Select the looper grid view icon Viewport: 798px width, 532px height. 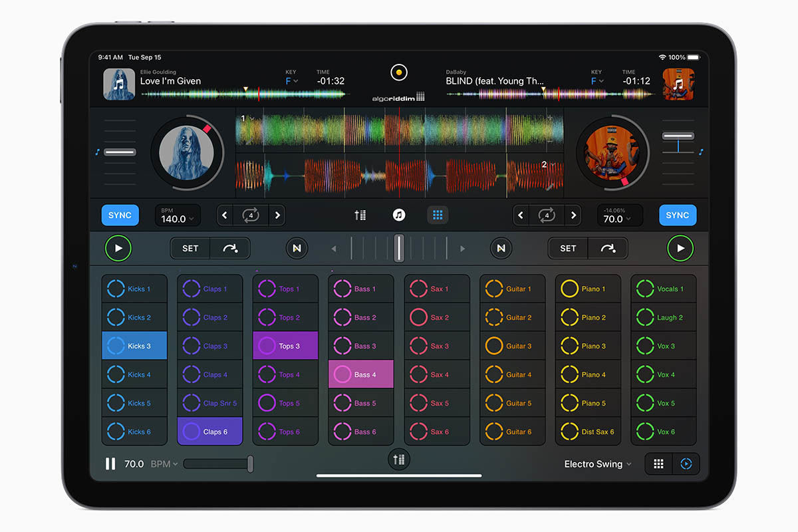(658, 464)
